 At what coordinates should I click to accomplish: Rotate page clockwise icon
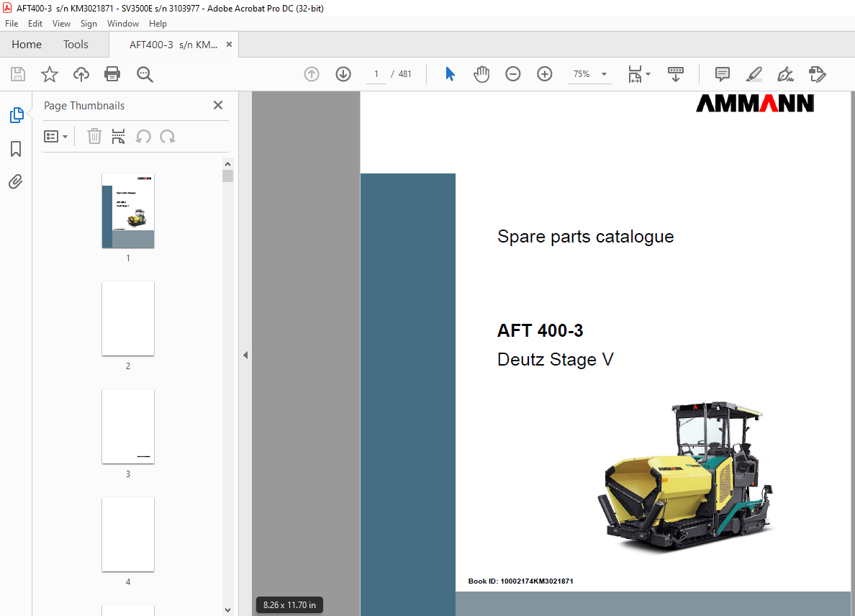168,136
